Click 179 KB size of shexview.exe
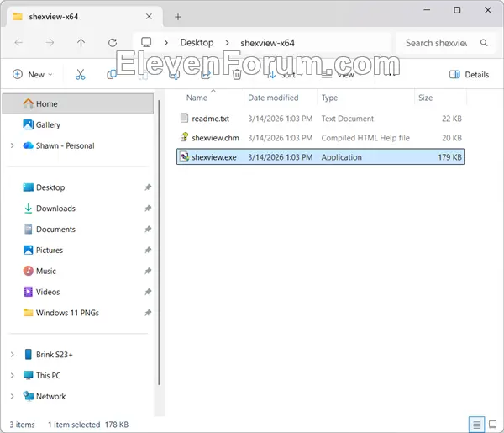Viewport: 504px width, 433px height. (449, 157)
